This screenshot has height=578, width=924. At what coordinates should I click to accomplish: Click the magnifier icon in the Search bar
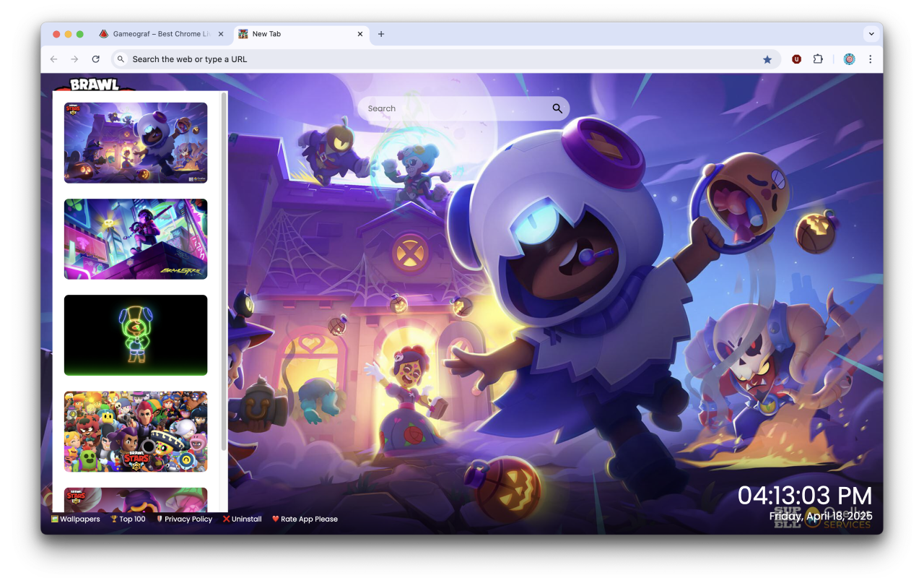click(x=557, y=108)
